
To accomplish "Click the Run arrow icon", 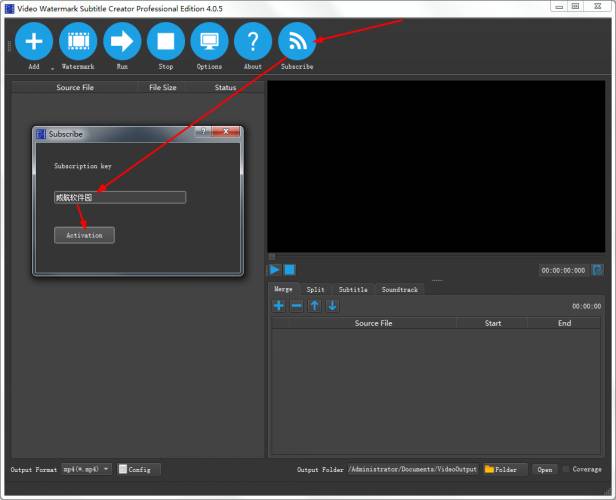I will click(x=122, y=41).
